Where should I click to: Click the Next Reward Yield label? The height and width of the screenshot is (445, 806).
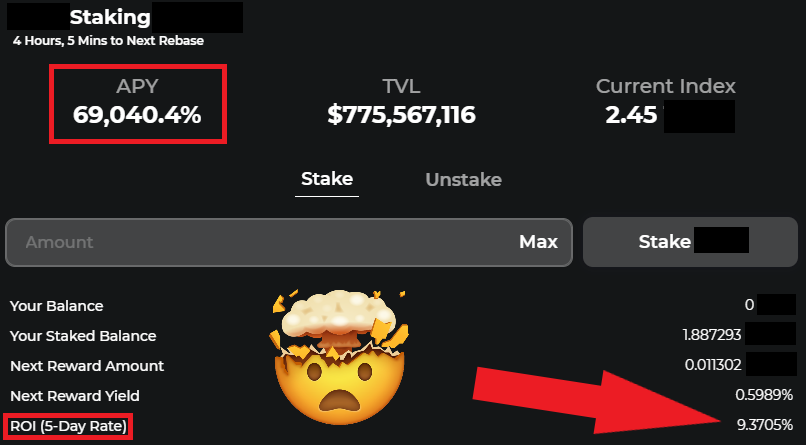pos(75,396)
